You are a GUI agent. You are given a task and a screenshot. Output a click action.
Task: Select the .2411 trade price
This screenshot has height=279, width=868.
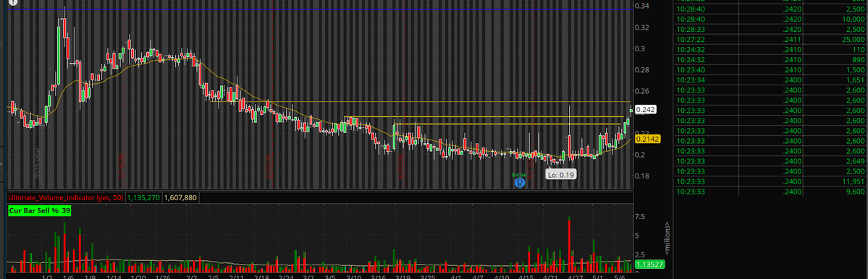792,40
